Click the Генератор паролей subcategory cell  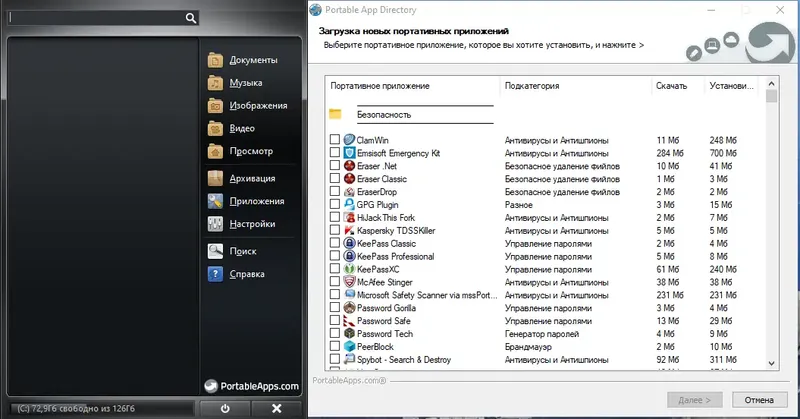(542, 334)
